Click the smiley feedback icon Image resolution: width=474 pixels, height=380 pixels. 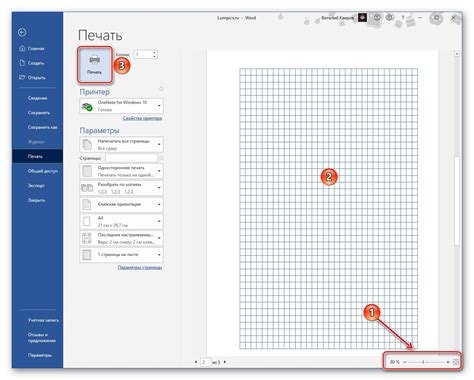pos(377,18)
